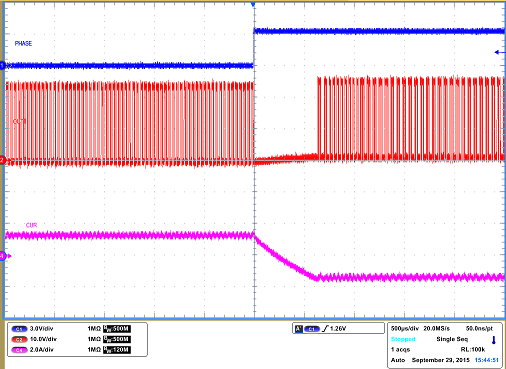Click the 3.0V/div scale value
506x369 pixels.
pos(41,329)
